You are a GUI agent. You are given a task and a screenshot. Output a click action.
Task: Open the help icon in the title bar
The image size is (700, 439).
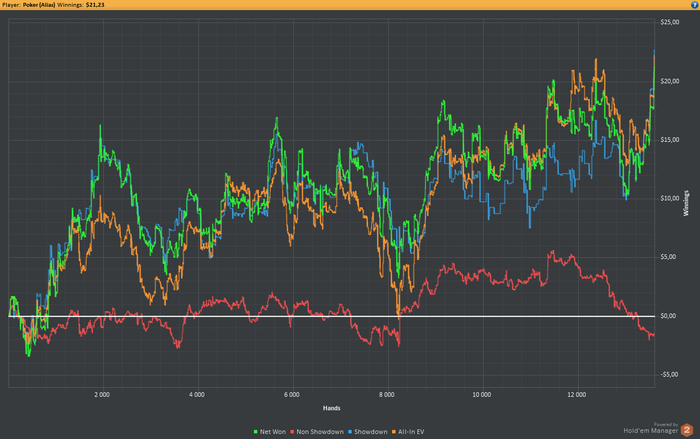(x=695, y=5)
